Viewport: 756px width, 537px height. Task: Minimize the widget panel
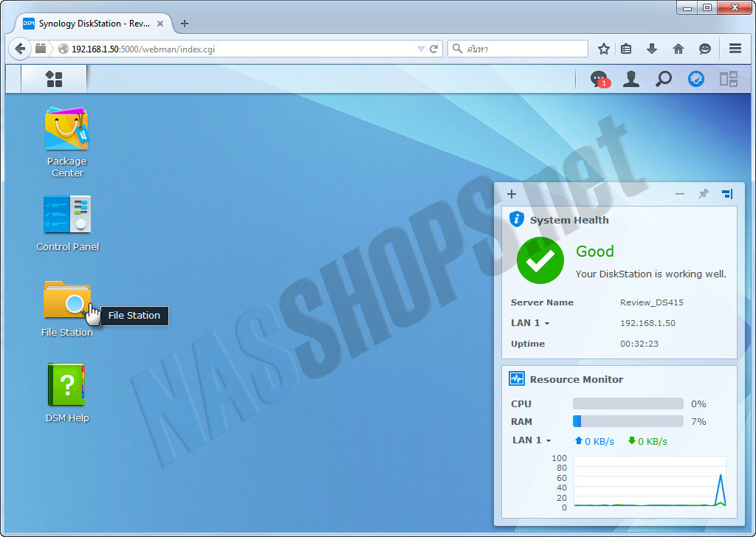click(x=680, y=194)
